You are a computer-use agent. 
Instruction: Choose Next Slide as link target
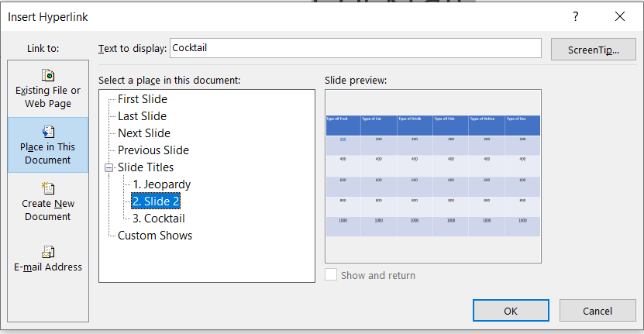click(144, 133)
